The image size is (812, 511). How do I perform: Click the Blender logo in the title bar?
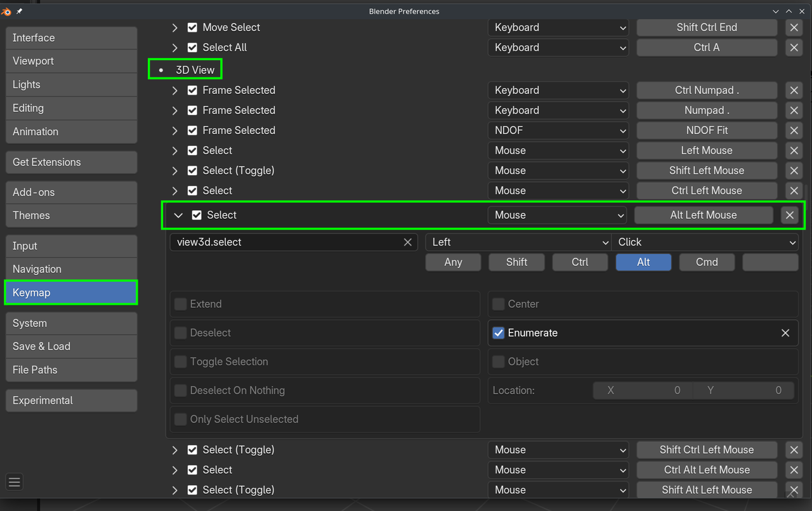tap(6, 11)
